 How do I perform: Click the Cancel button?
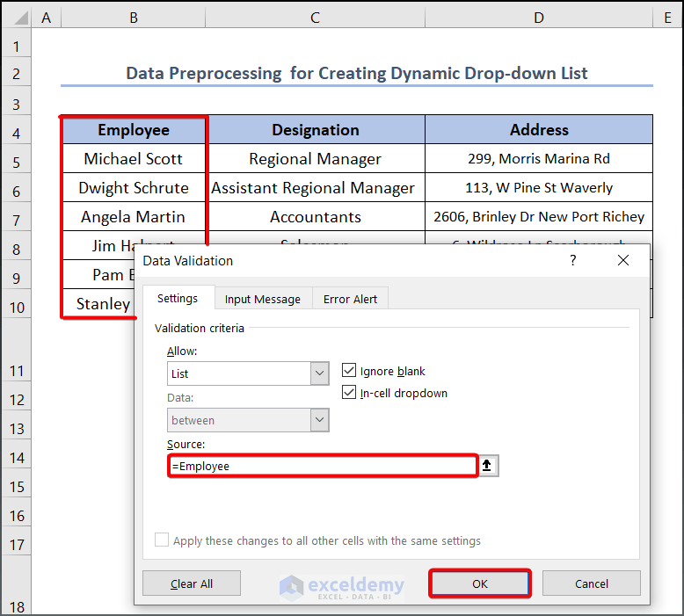(592, 583)
